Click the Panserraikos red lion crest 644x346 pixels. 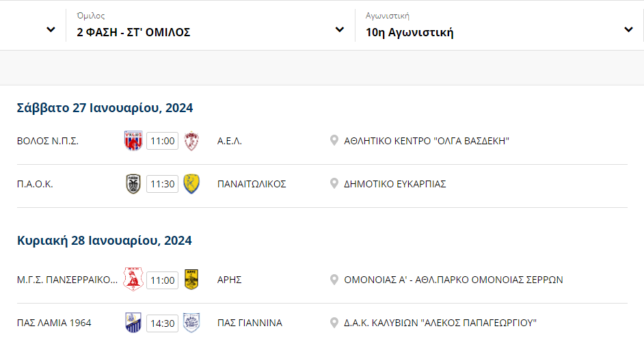(133, 280)
